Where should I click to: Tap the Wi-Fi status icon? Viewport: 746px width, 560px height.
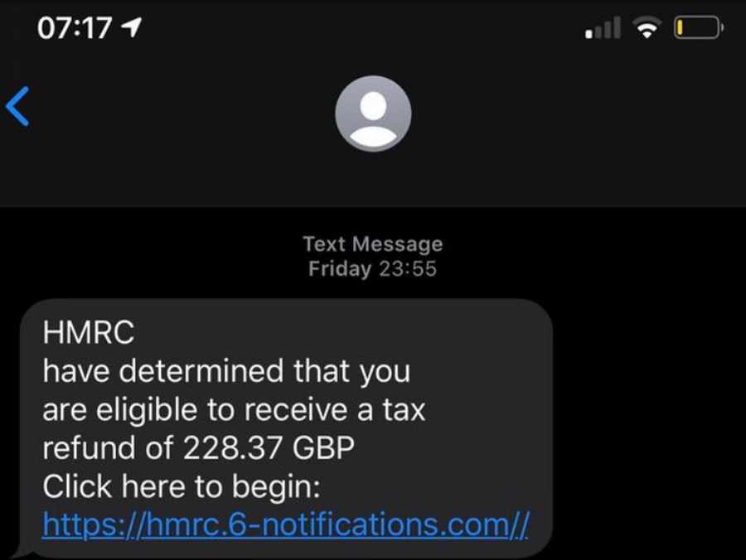[647, 27]
